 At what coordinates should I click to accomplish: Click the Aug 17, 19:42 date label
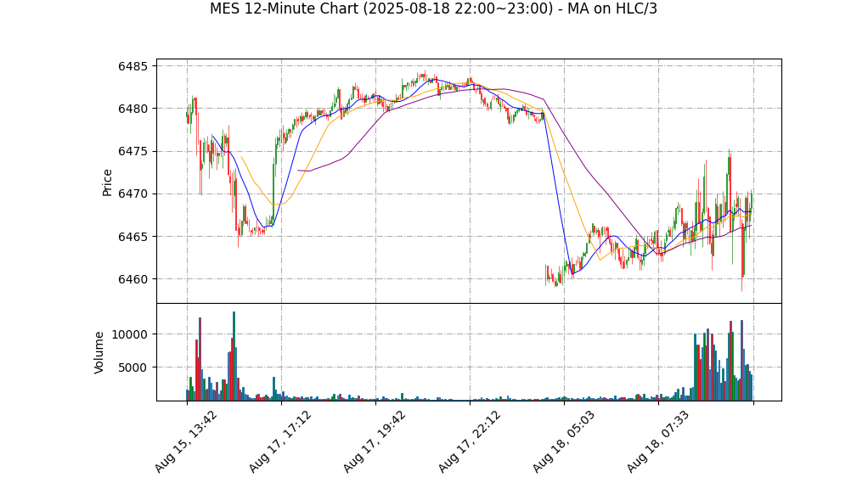click(375, 441)
